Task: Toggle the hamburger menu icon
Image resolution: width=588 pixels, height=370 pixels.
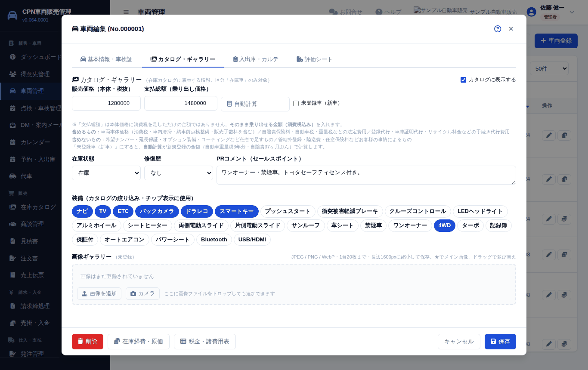Action: [x=126, y=12]
